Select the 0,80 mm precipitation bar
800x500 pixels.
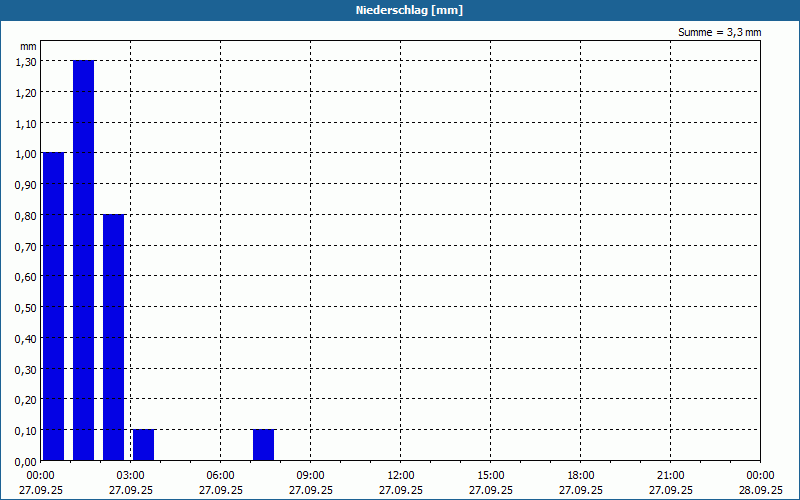tap(114, 337)
